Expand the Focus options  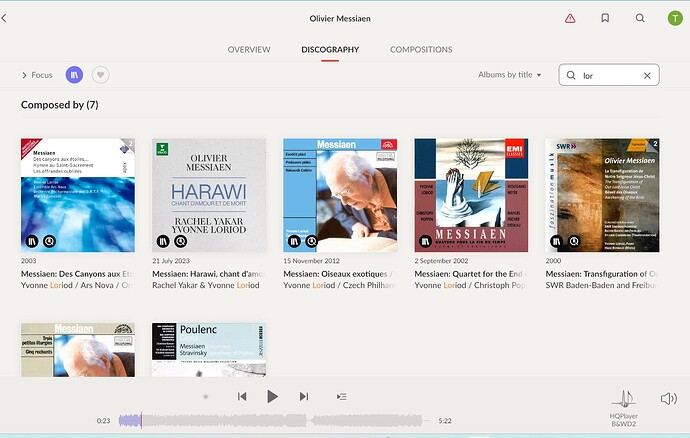tap(36, 75)
